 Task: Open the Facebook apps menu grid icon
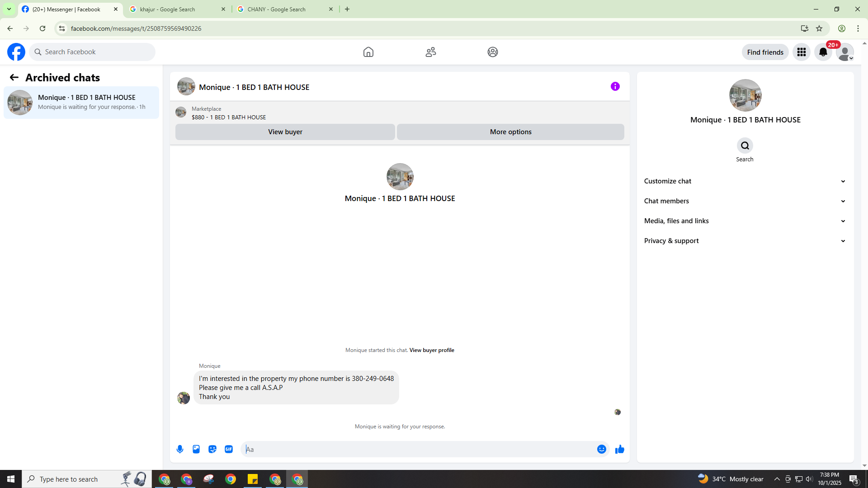coord(802,52)
